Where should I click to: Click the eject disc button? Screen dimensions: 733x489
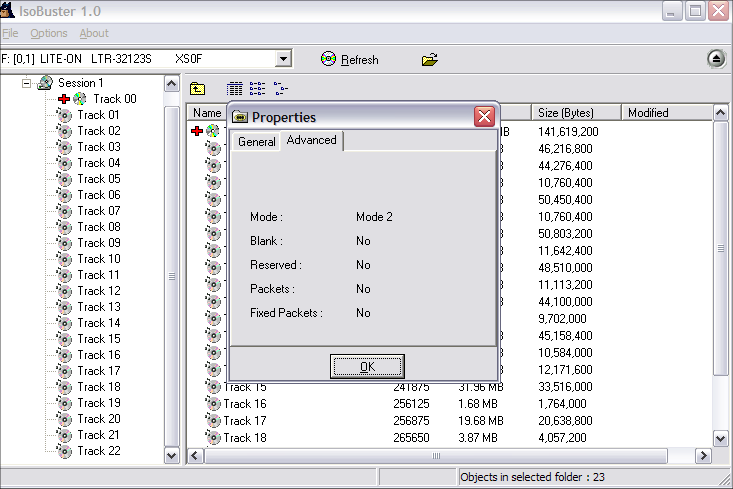[716, 59]
